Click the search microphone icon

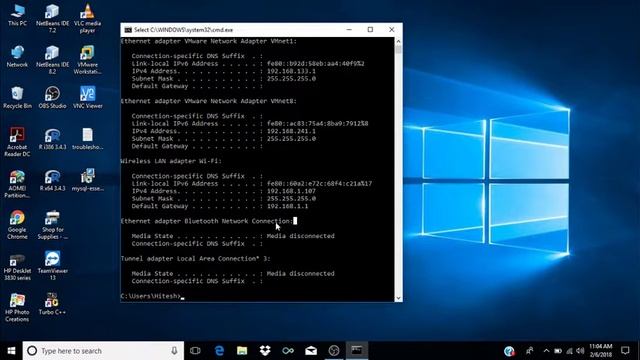tap(174, 351)
